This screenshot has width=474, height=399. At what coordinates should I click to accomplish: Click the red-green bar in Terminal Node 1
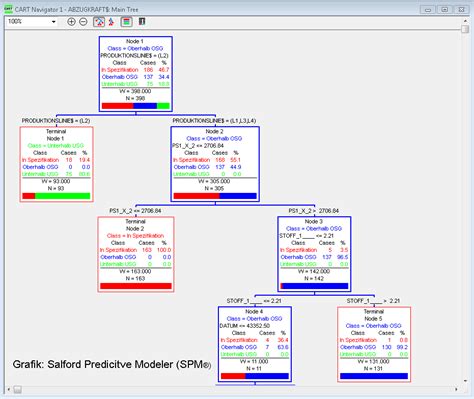(x=56, y=196)
